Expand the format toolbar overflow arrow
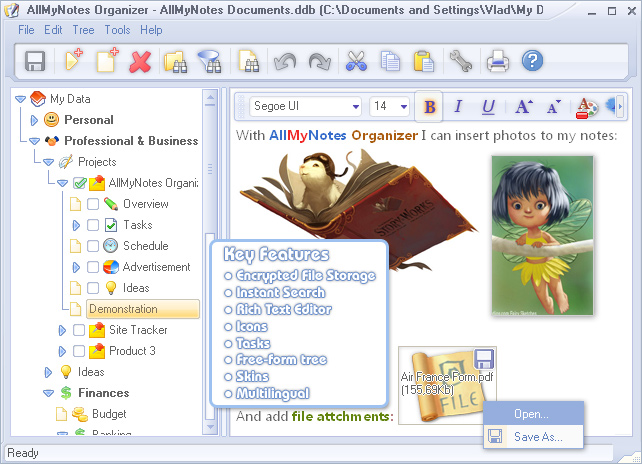Screen dimensions: 642x464 620,107
